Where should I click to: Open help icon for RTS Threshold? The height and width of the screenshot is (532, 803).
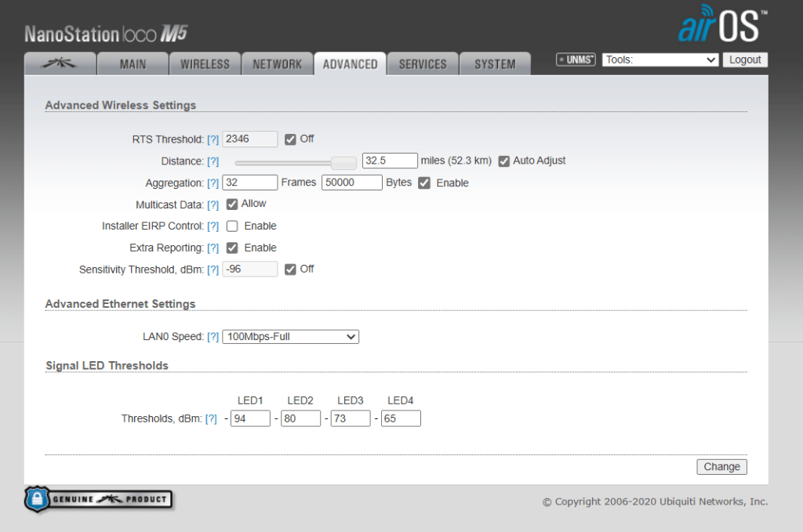[213, 139]
